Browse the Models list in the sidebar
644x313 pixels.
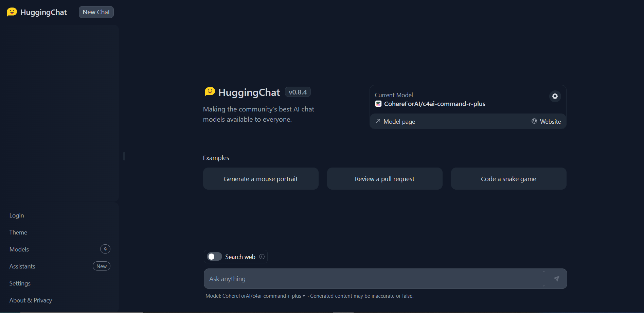click(19, 249)
